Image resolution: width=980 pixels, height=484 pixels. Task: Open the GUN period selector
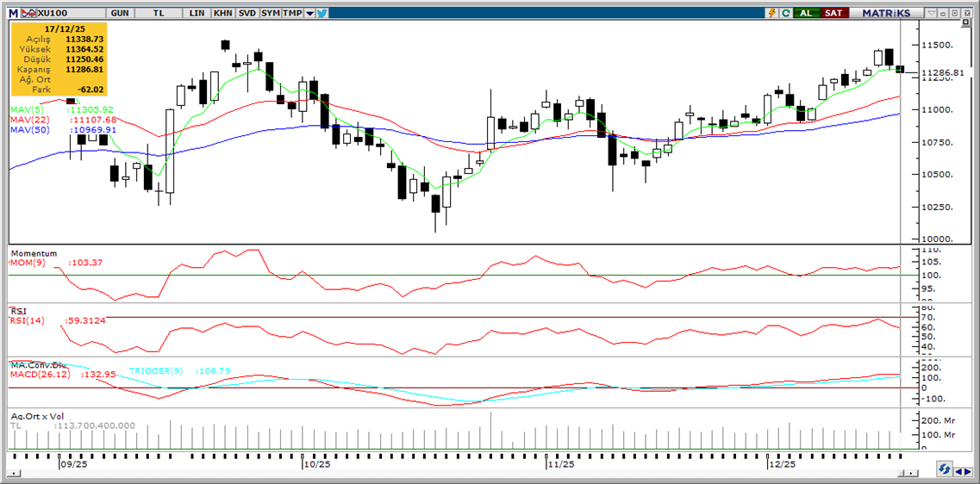pyautogui.click(x=120, y=13)
